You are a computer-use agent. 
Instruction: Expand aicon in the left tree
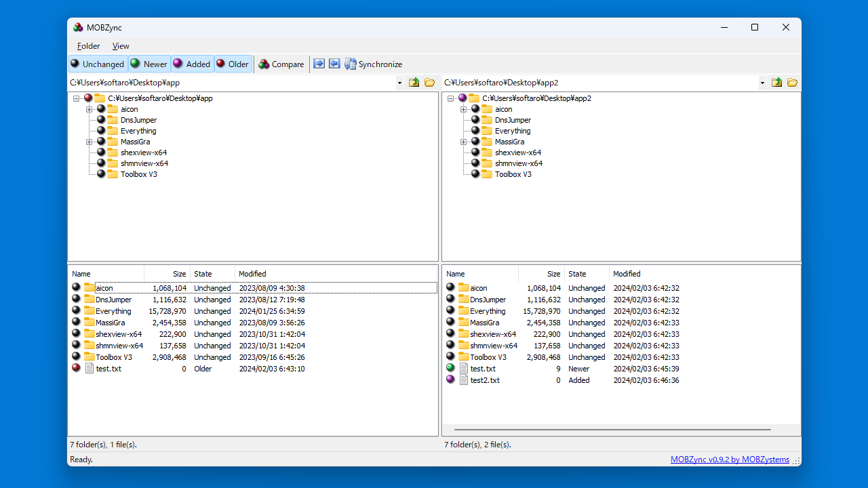click(89, 109)
